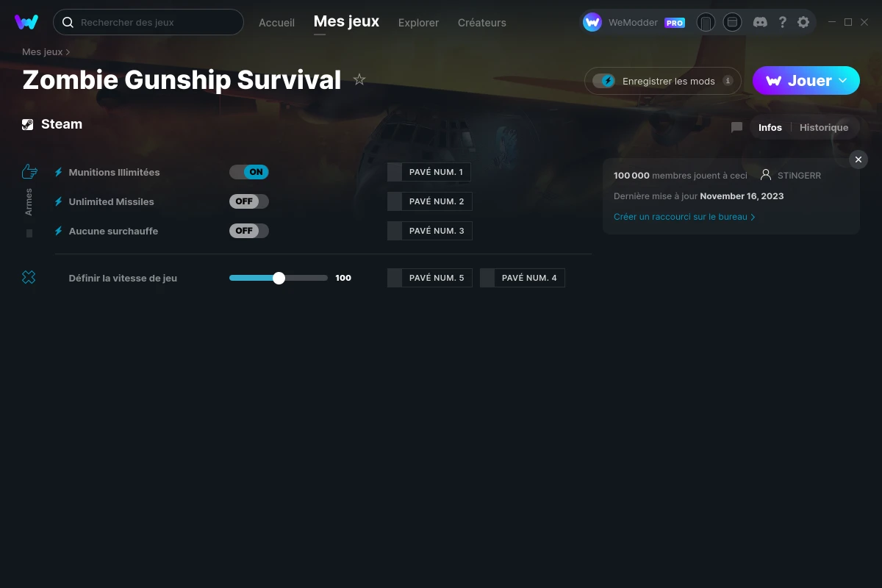
Task: Select the Mes jeux tab
Action: coord(346,22)
